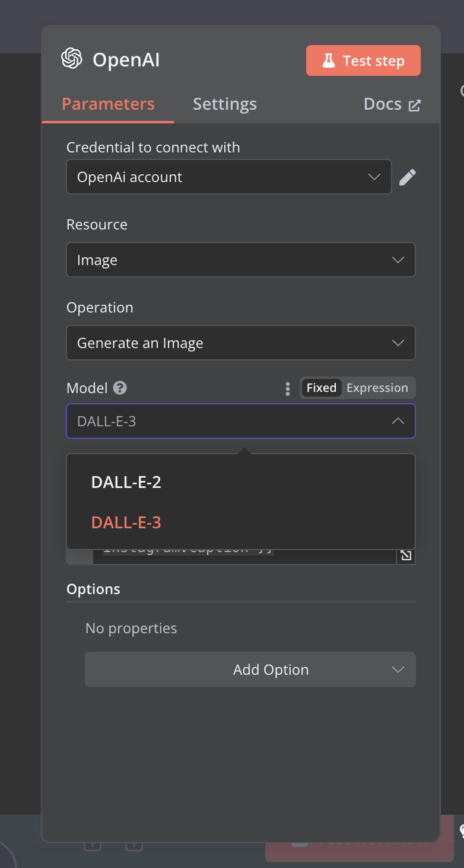Switch to the Parameters tab

point(108,104)
